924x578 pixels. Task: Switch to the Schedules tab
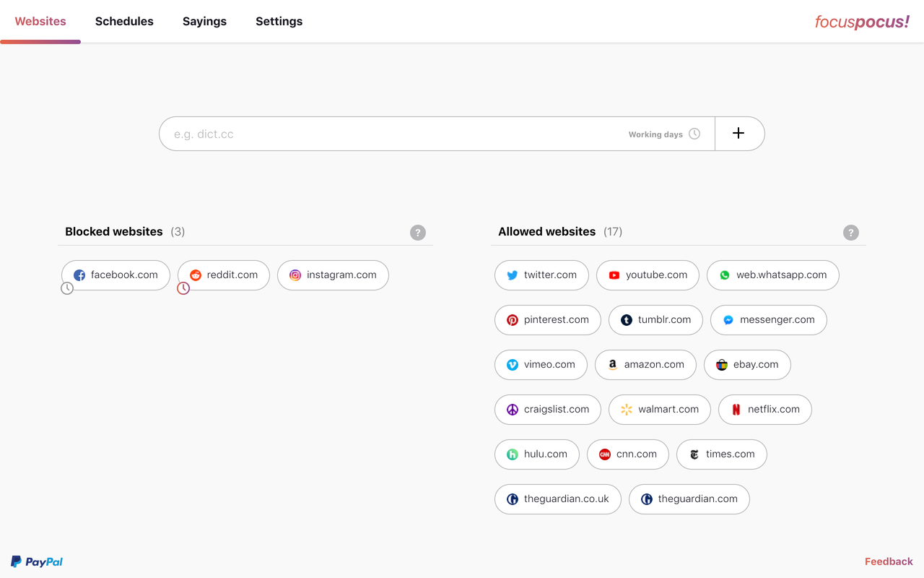(x=124, y=22)
